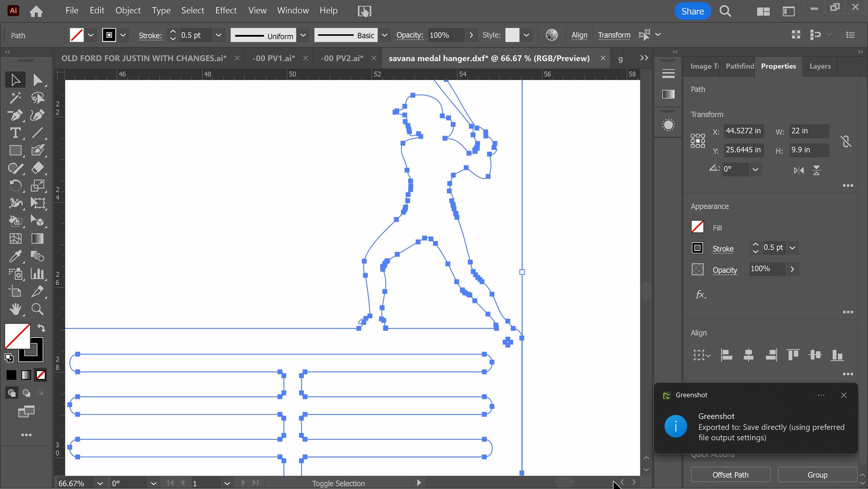Click Flip Horizontal in Transform panel
Image resolution: width=868 pixels, height=489 pixels.
[x=799, y=170]
